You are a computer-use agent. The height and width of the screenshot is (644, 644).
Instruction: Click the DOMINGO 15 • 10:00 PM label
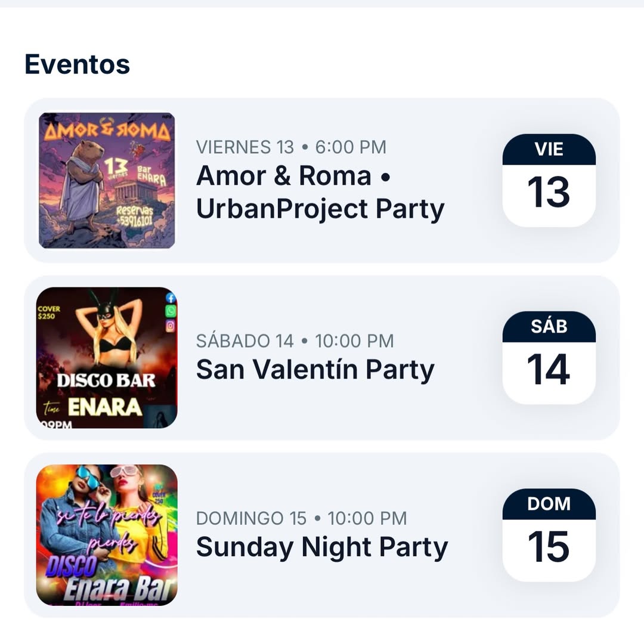click(x=301, y=518)
